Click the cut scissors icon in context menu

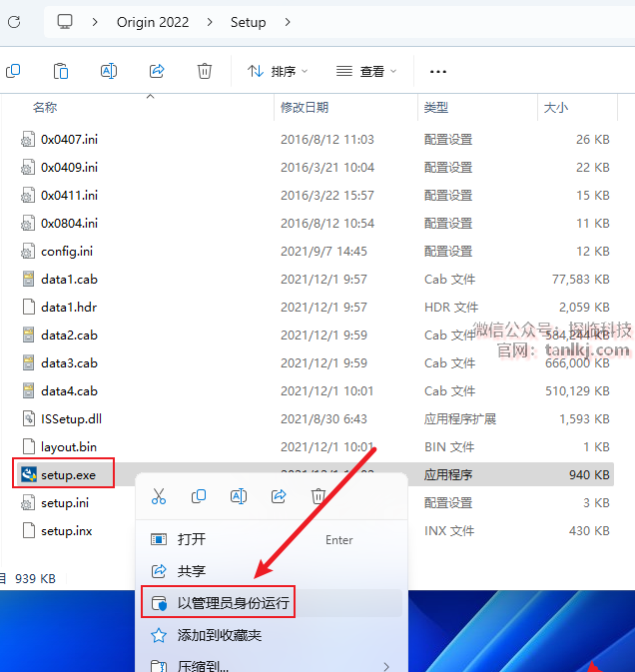click(159, 496)
